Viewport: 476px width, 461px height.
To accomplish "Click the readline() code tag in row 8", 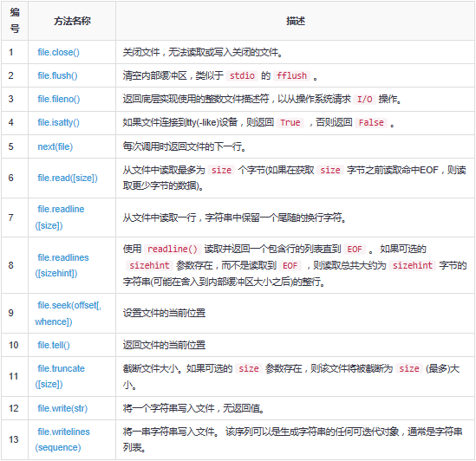I will tap(173, 249).
